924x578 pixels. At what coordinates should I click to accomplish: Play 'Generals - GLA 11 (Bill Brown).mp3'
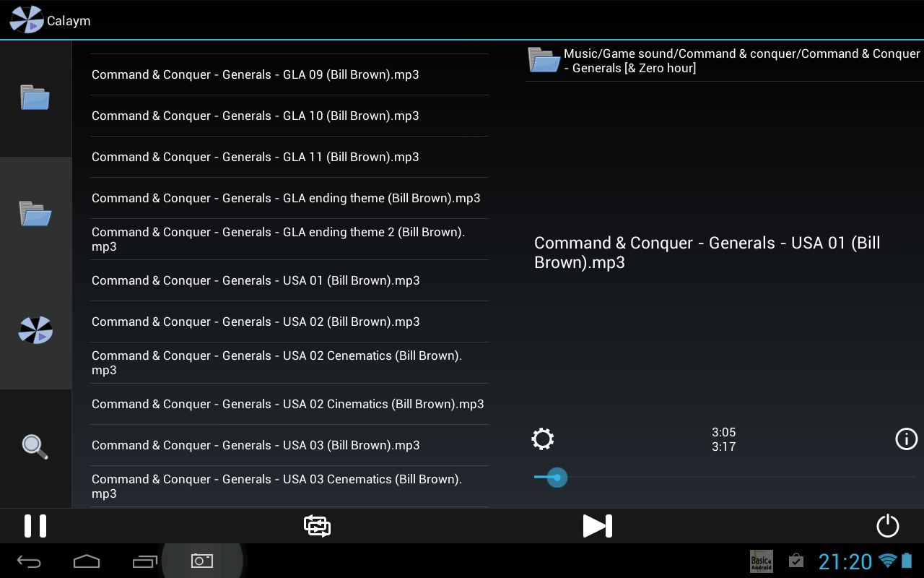coord(289,157)
